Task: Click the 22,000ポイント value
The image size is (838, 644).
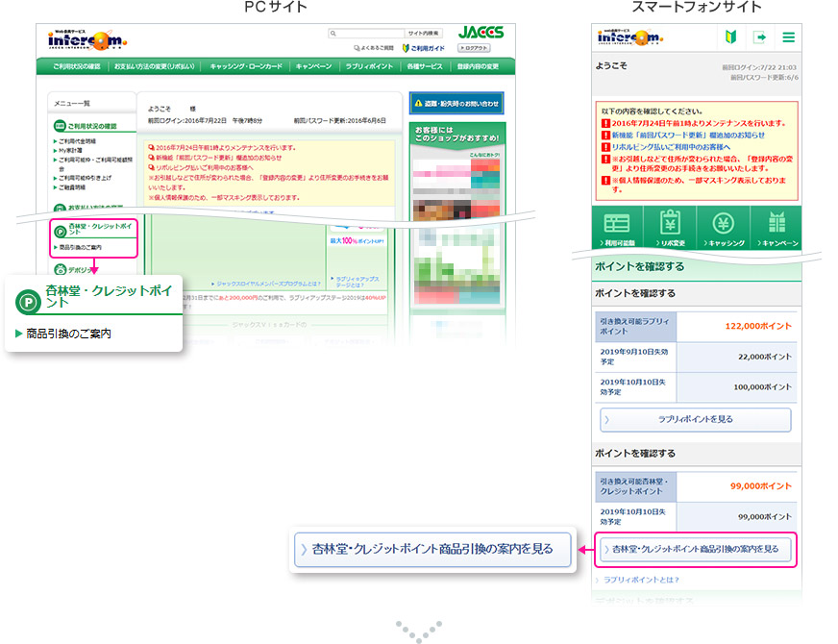Action: 764,357
